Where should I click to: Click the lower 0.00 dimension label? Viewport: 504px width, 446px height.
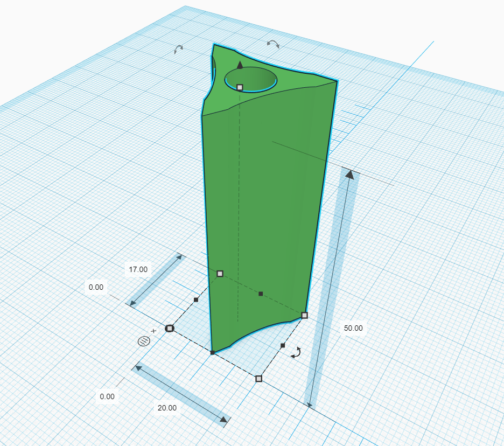(108, 396)
